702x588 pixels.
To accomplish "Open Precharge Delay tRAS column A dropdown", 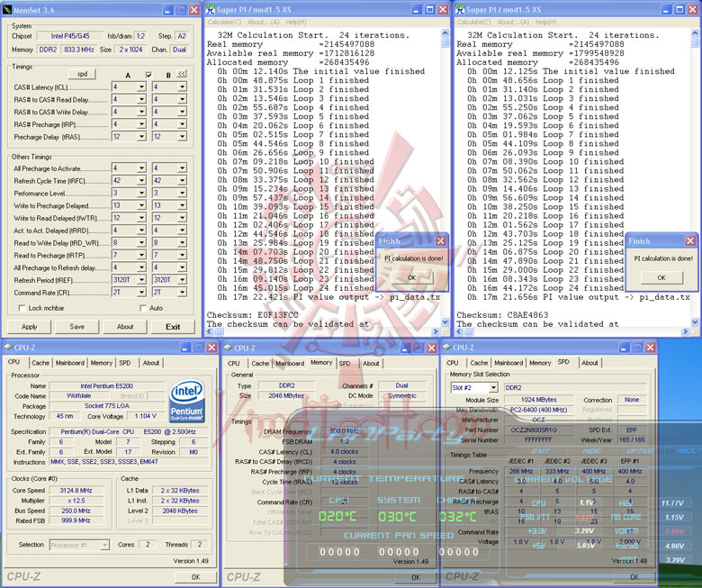I will pos(141,136).
